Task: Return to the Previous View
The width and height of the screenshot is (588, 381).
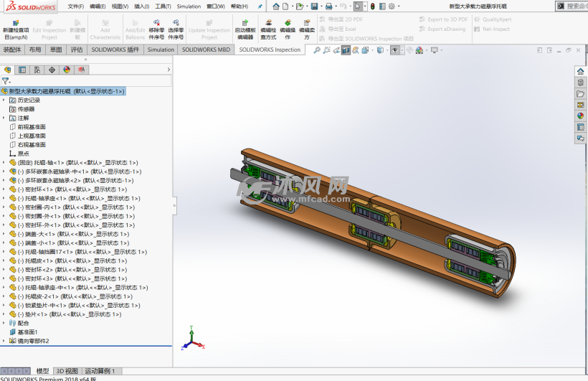Action: coord(336,50)
